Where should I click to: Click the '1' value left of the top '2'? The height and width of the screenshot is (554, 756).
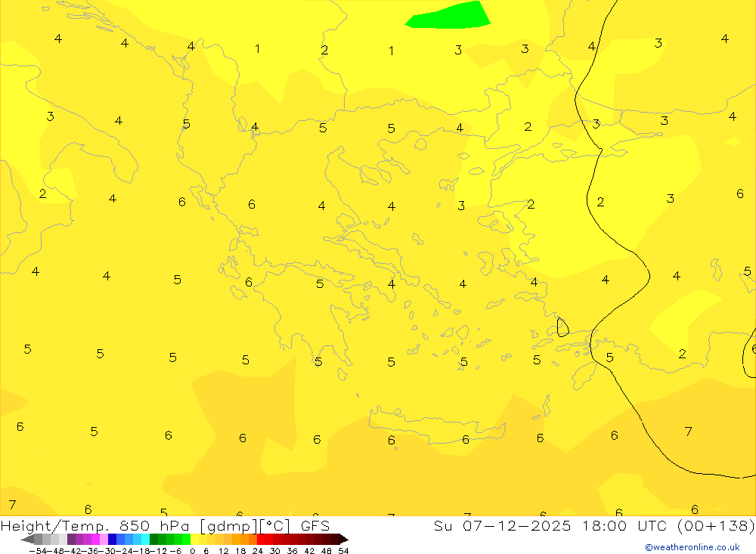tap(258, 48)
